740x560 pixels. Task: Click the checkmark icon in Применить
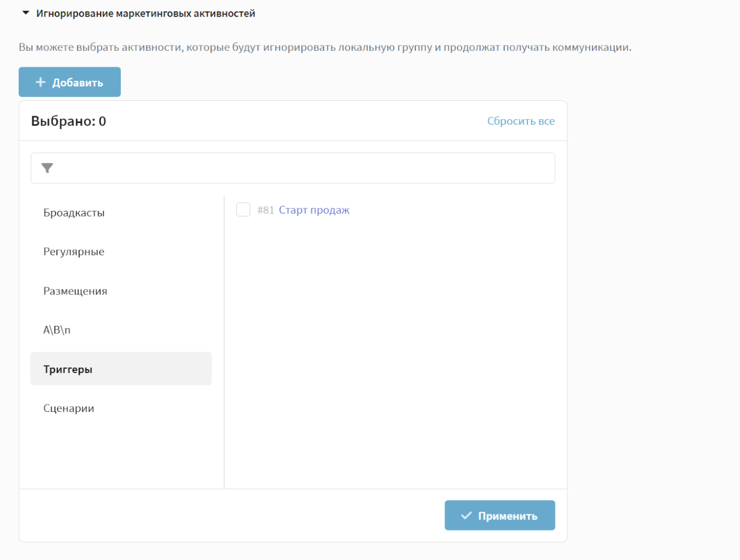466,516
